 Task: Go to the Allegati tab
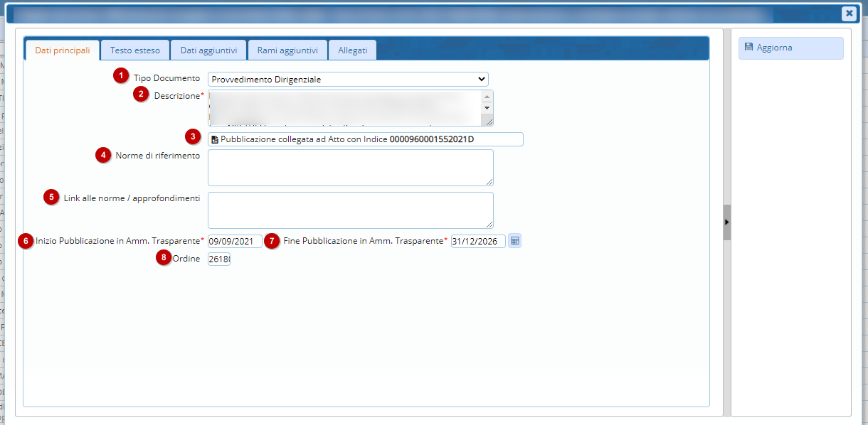[x=352, y=50]
